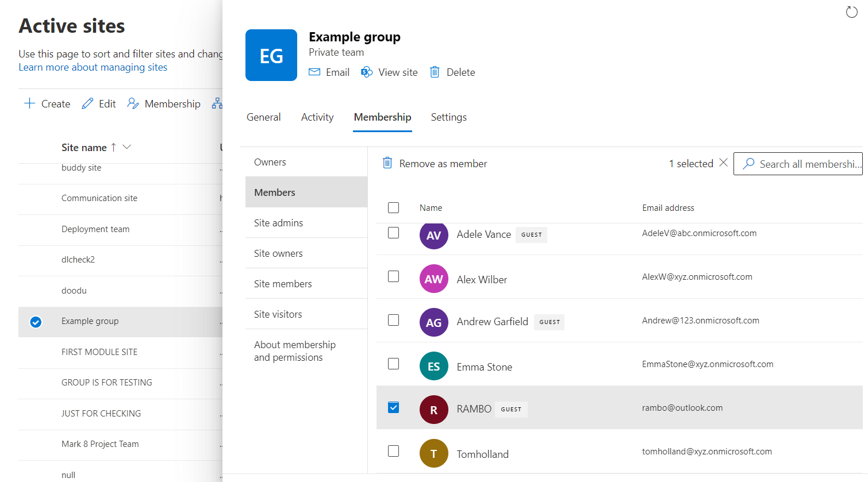Open the Site name sort dropdown chevron
The width and height of the screenshot is (868, 482).
pos(125,147)
